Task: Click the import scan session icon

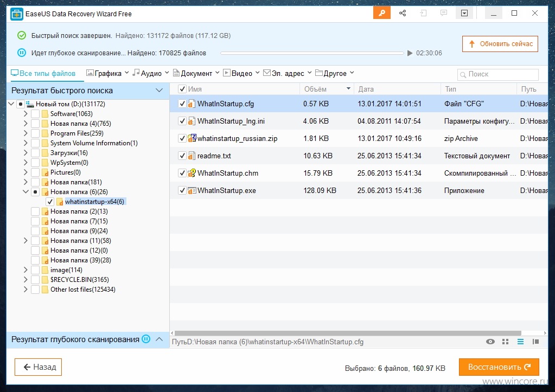Action: point(423,14)
